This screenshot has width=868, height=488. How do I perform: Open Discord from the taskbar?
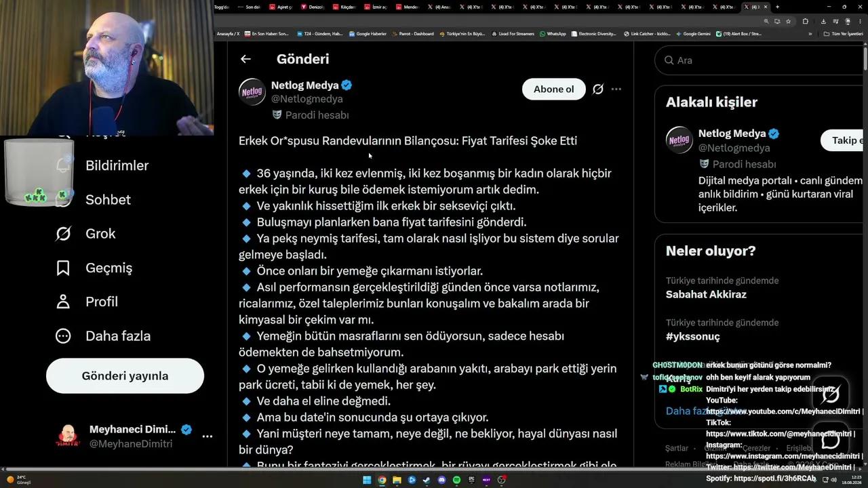click(441, 480)
